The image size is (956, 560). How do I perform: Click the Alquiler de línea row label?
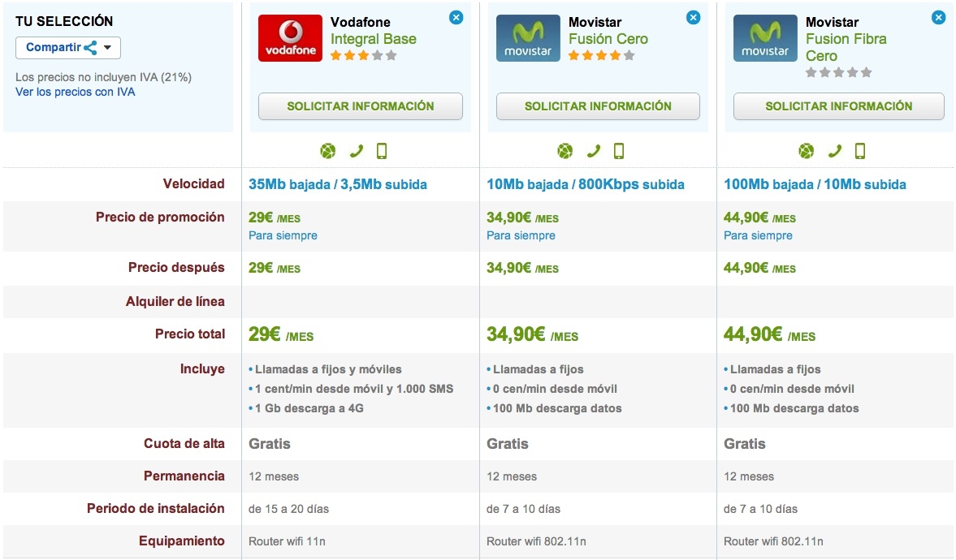point(175,302)
